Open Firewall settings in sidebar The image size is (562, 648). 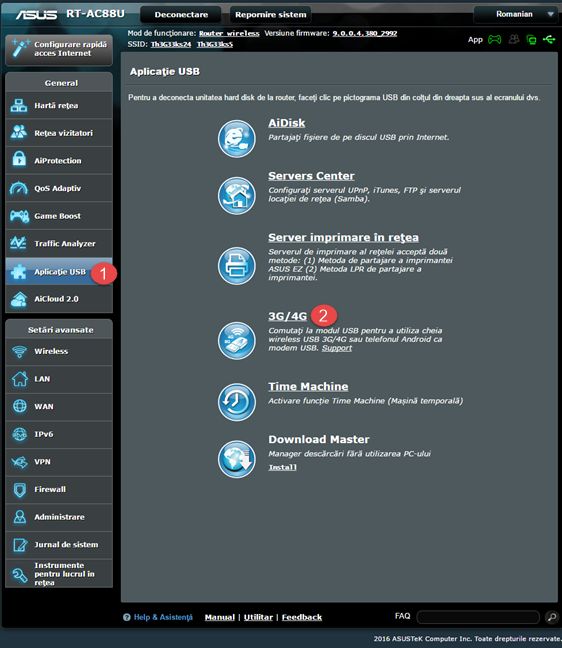[59, 489]
